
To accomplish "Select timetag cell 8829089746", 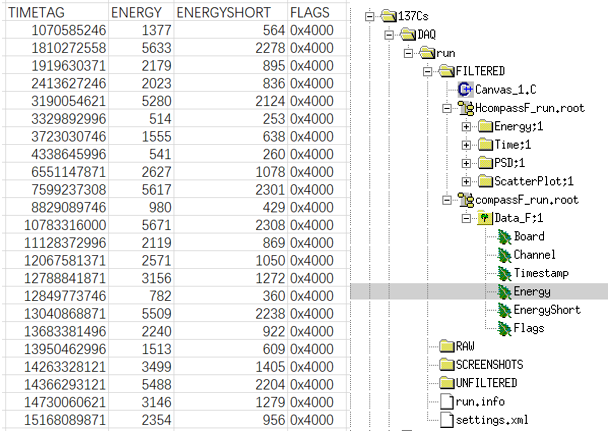I will point(56,207).
